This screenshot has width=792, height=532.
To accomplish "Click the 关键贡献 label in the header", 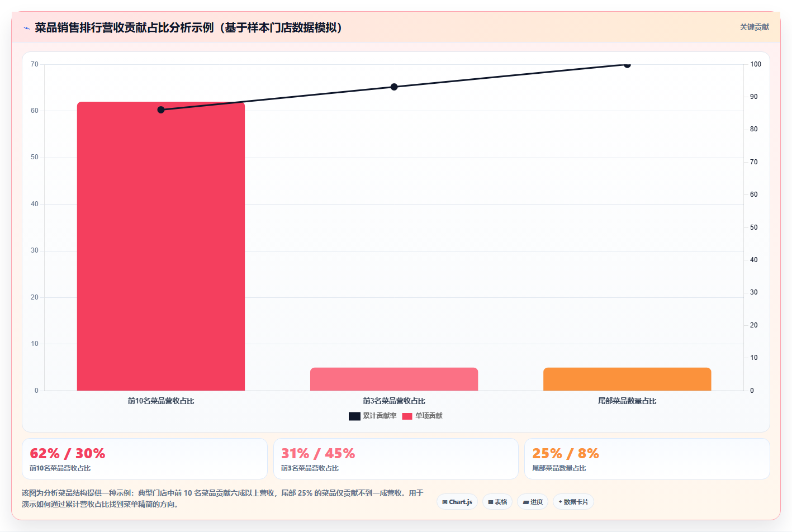I will pos(754,27).
